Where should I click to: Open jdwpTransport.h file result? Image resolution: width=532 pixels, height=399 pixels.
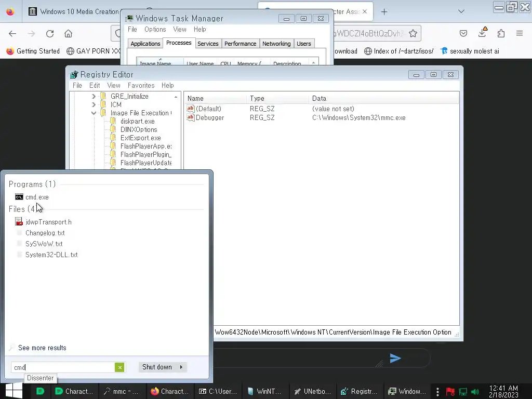tap(48, 222)
